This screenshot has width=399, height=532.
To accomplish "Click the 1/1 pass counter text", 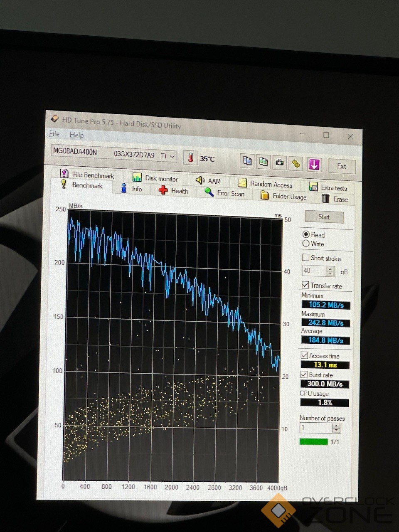I will [335, 442].
